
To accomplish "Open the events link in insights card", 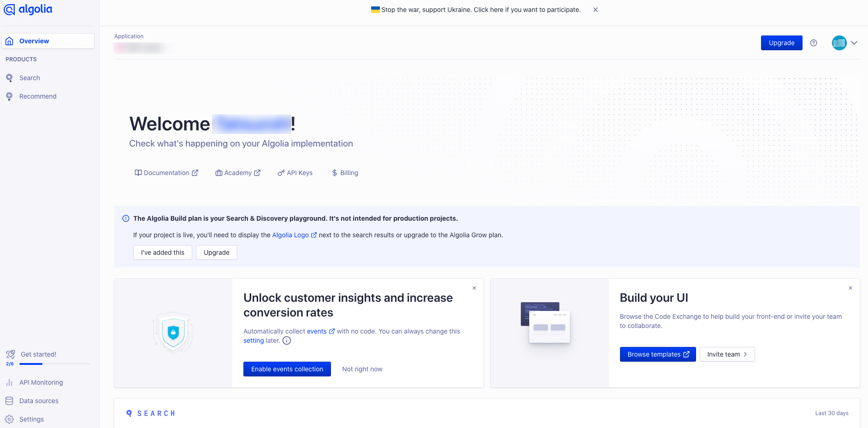I will (321, 331).
